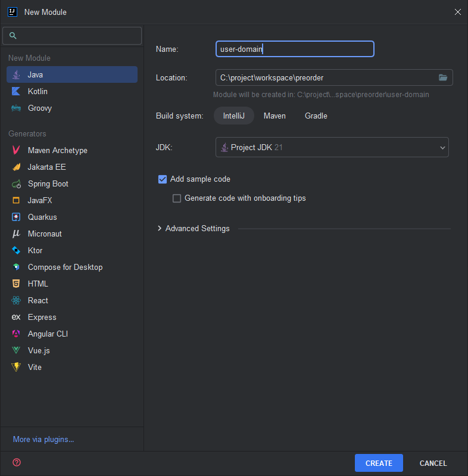Focus the module type search field

coord(72,36)
